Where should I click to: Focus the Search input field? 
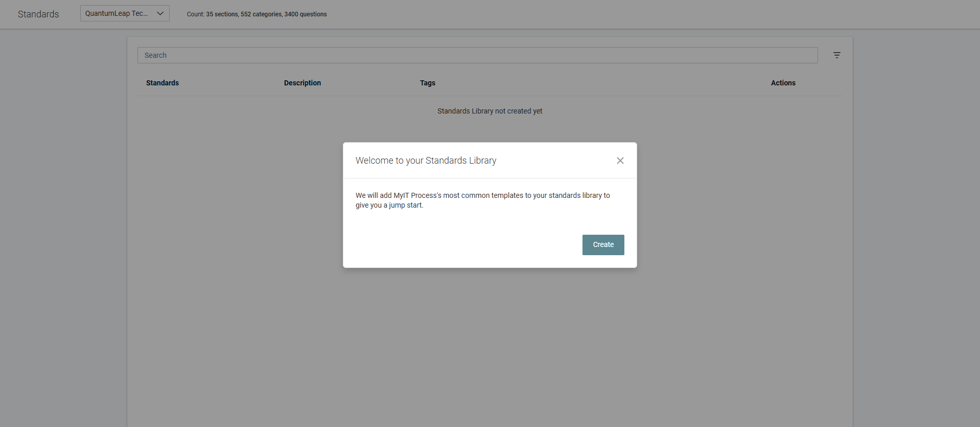click(477, 55)
